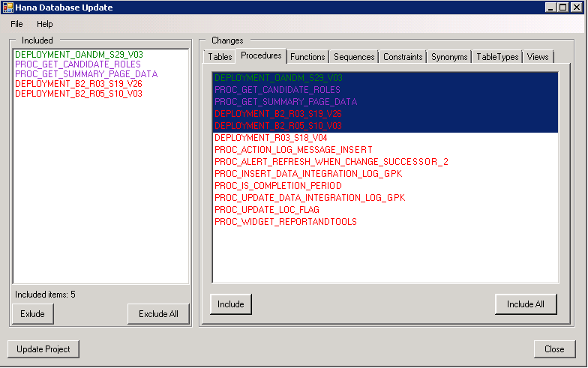Minimize the Hana Database Update window
The image size is (588, 368).
(x=550, y=7)
